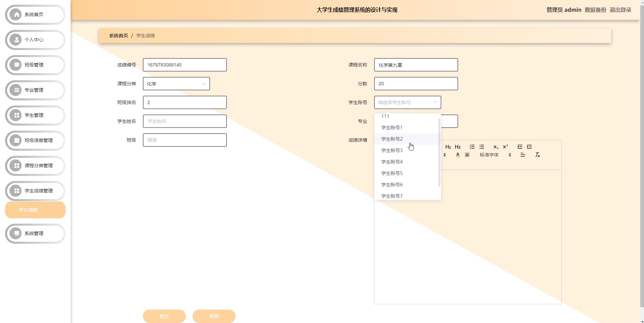Open 数据备份 in the header
644x323 pixels.
[595, 10]
